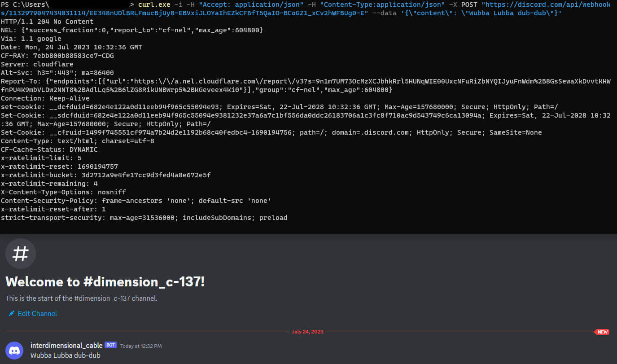The height and width of the screenshot is (364, 617).
Task: Click the PS C:\Users\ prompt text
Action: 25,4
